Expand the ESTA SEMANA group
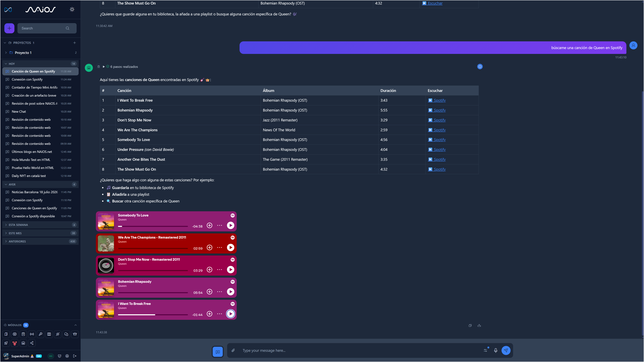Viewport: 644px width, 362px height. tap(6, 225)
